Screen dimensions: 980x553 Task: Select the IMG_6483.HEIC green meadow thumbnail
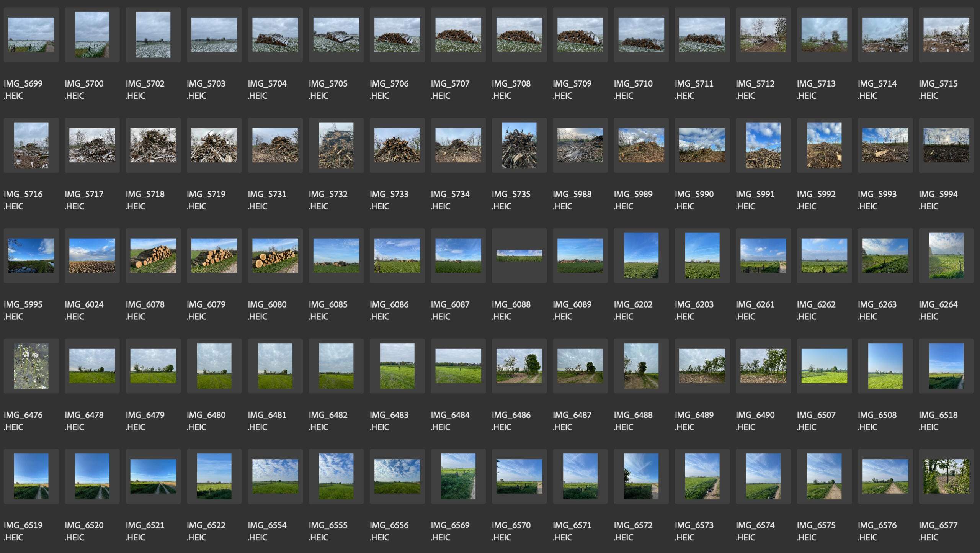pos(397,366)
